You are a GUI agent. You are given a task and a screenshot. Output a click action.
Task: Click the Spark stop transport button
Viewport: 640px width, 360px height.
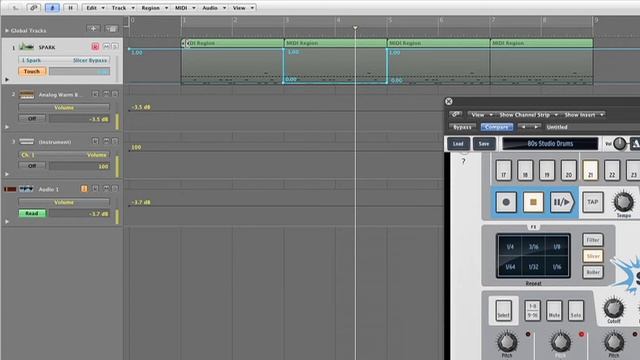click(x=533, y=202)
